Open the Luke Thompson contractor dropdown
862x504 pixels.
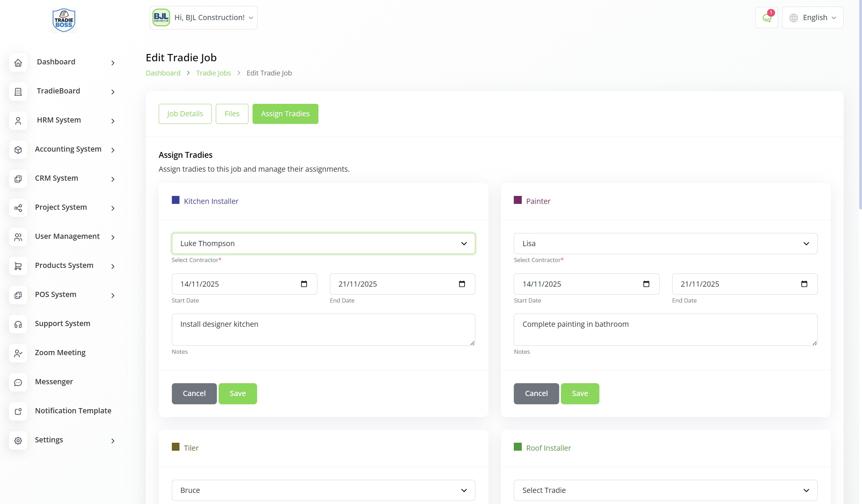[323, 243]
